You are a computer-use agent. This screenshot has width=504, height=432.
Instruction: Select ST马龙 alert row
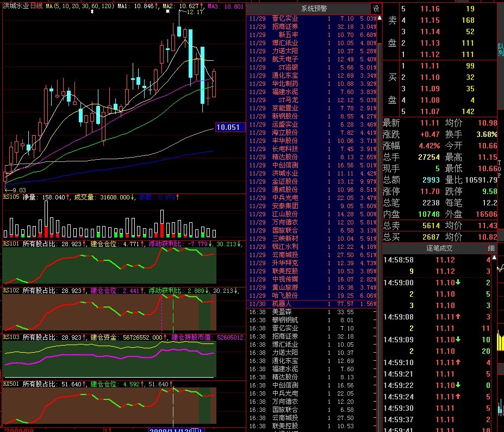click(313, 100)
